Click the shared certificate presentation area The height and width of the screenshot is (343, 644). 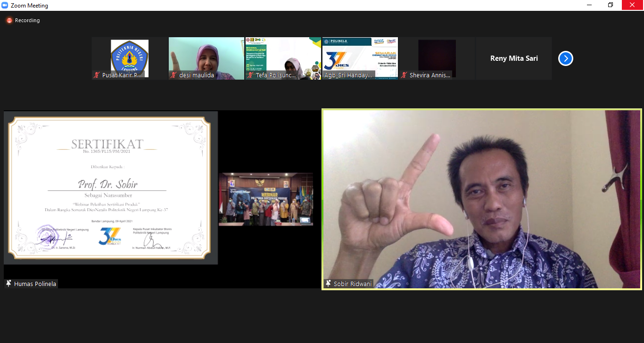111,188
